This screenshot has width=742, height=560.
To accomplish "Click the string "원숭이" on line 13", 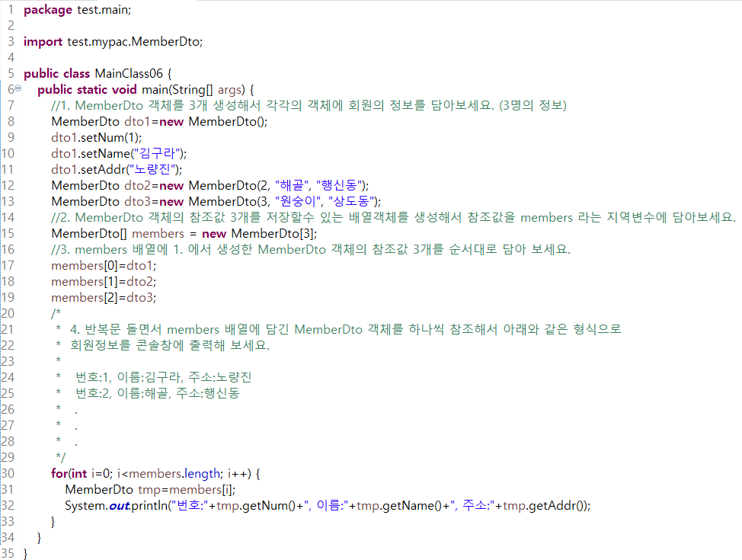I will [298, 202].
